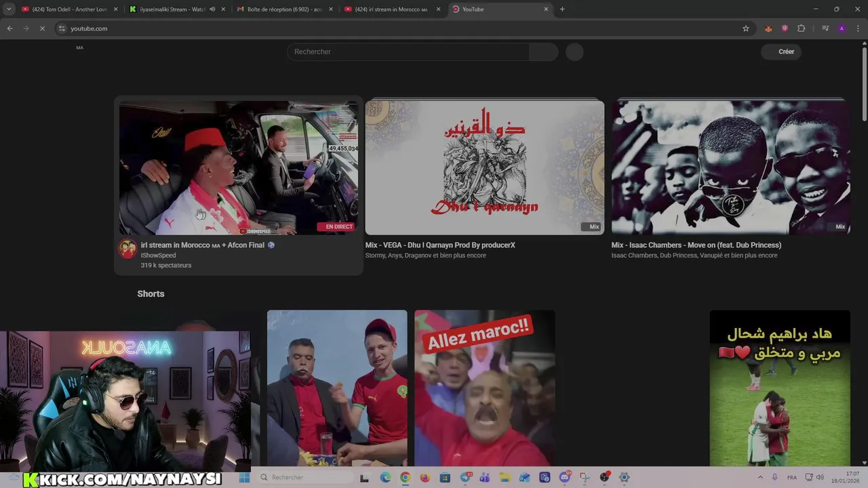Click the Isaac Chambers, Dub Princess, Vanupié line

pyautogui.click(x=694, y=256)
